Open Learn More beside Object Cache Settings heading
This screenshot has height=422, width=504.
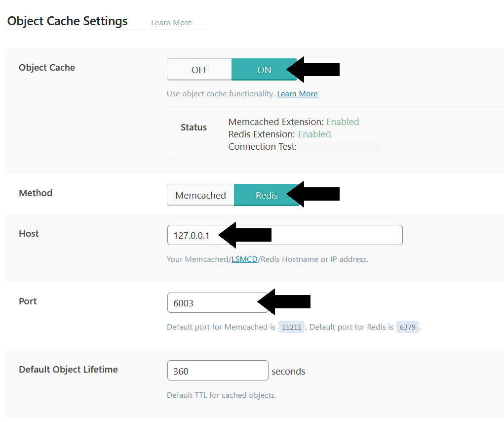[171, 23]
